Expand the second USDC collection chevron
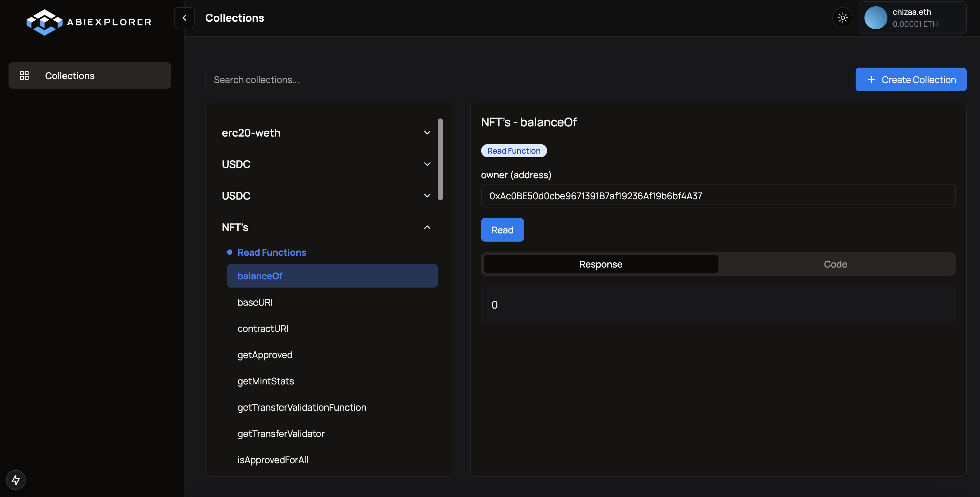The image size is (980, 497). tap(427, 196)
